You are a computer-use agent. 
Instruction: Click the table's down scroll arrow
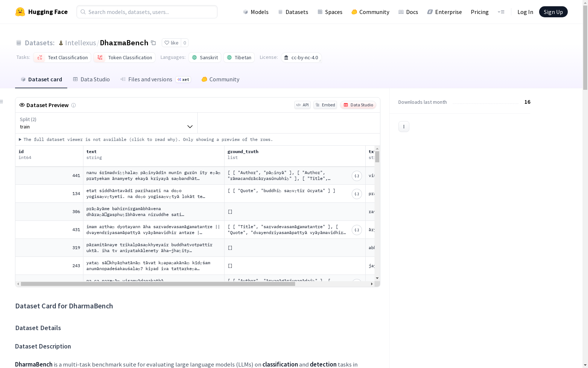(x=377, y=278)
